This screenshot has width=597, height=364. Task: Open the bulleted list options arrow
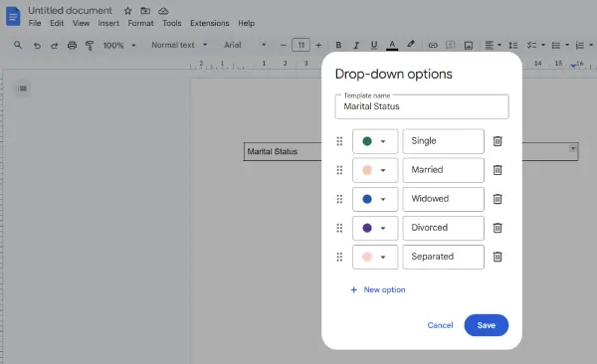click(x=567, y=45)
